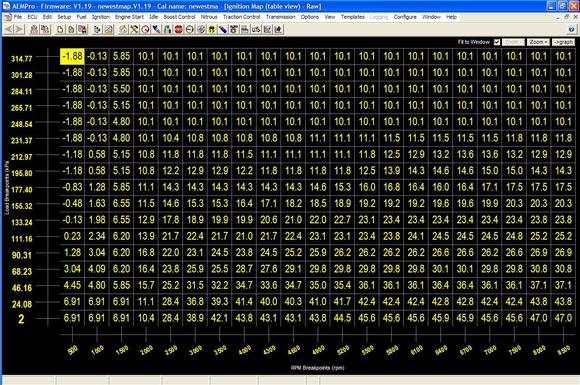Open the Traction Control menu

242,17
